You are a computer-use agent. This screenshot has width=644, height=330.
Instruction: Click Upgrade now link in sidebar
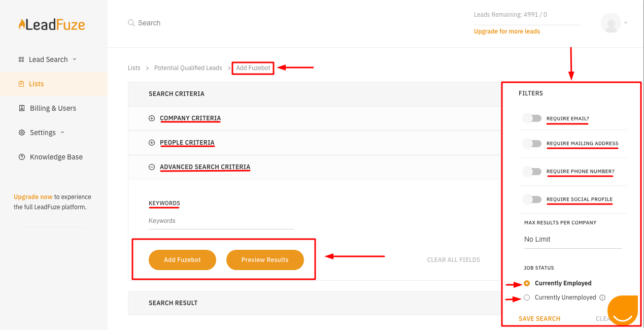[x=33, y=197]
